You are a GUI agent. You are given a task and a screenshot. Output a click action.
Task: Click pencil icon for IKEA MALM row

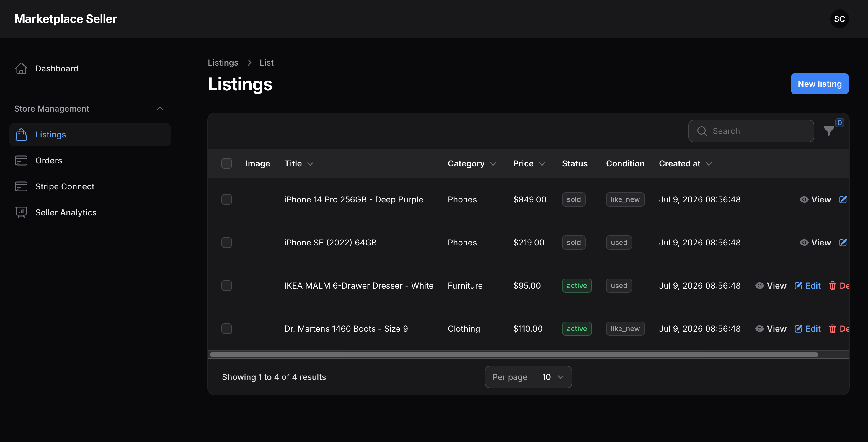coord(798,285)
